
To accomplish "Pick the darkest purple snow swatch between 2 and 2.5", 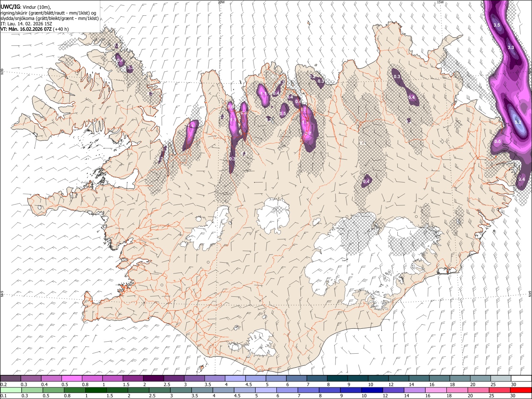I will point(153,378).
